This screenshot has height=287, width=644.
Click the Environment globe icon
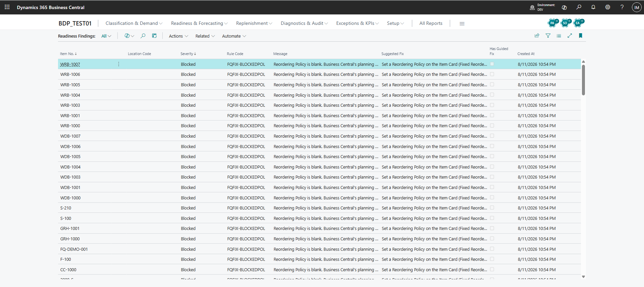(x=532, y=7)
